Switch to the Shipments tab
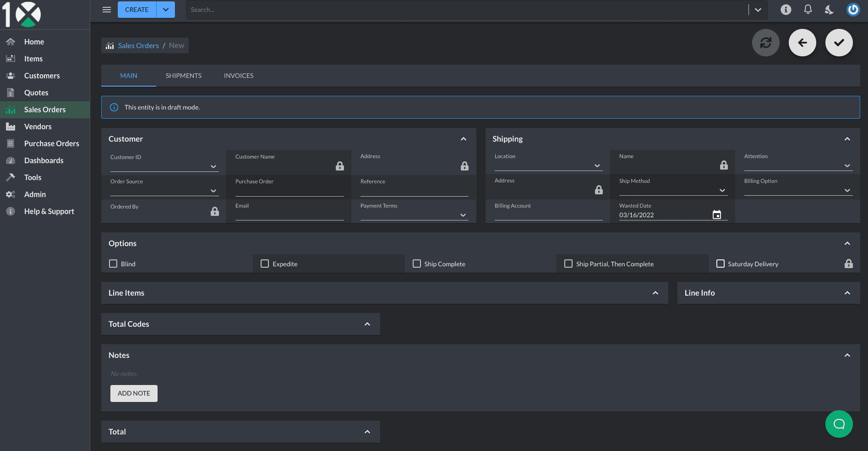 (183, 76)
